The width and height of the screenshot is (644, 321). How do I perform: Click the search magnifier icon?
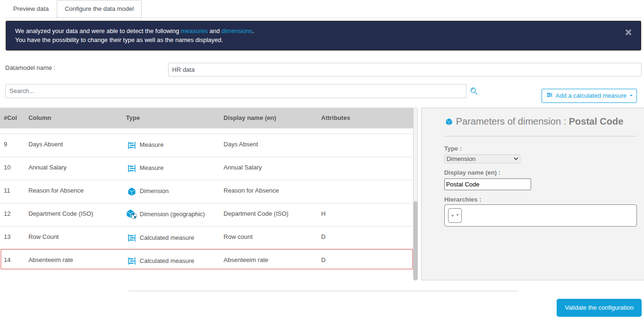[x=474, y=91]
